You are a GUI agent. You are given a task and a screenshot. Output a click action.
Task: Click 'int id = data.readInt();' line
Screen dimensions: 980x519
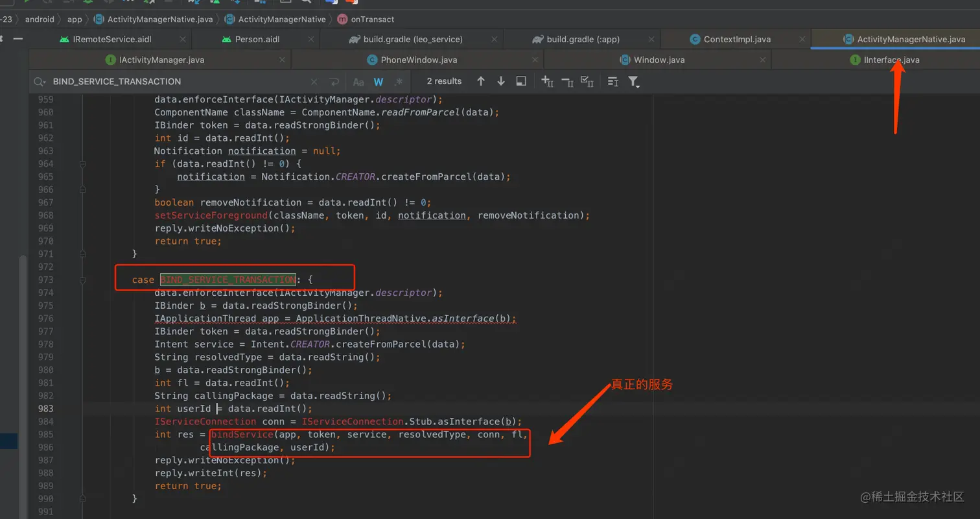[222, 138]
